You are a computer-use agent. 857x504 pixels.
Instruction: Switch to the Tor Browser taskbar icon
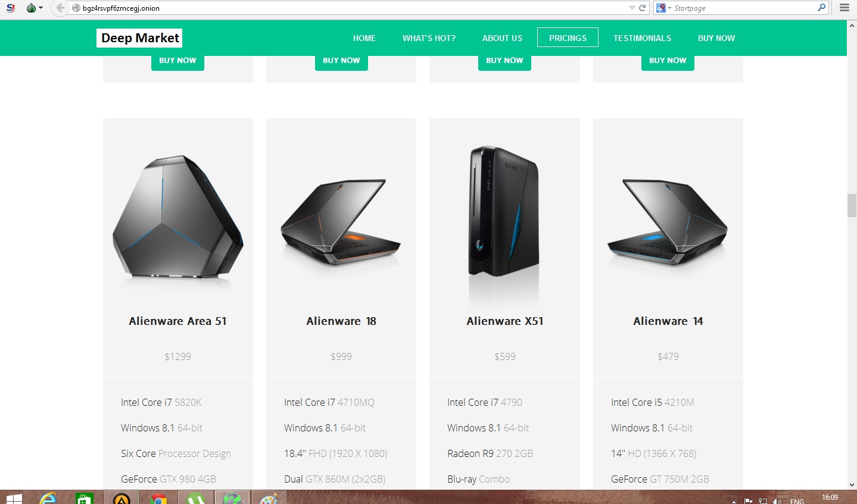(232, 498)
